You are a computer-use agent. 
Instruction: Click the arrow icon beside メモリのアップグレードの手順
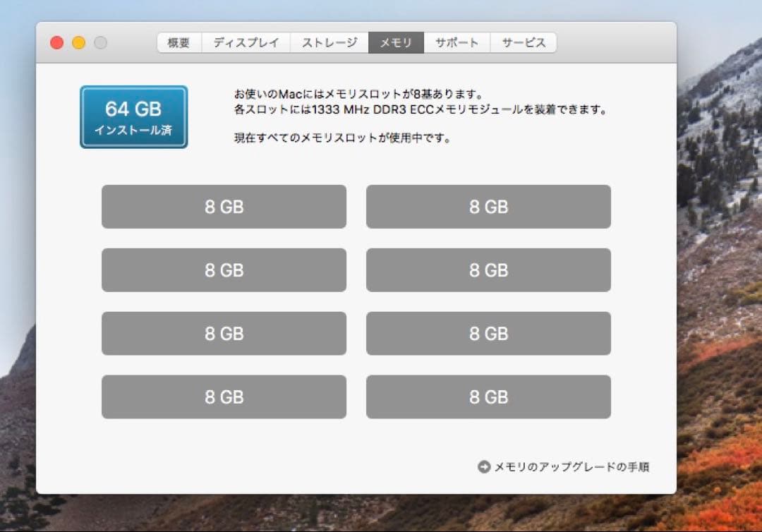485,466
